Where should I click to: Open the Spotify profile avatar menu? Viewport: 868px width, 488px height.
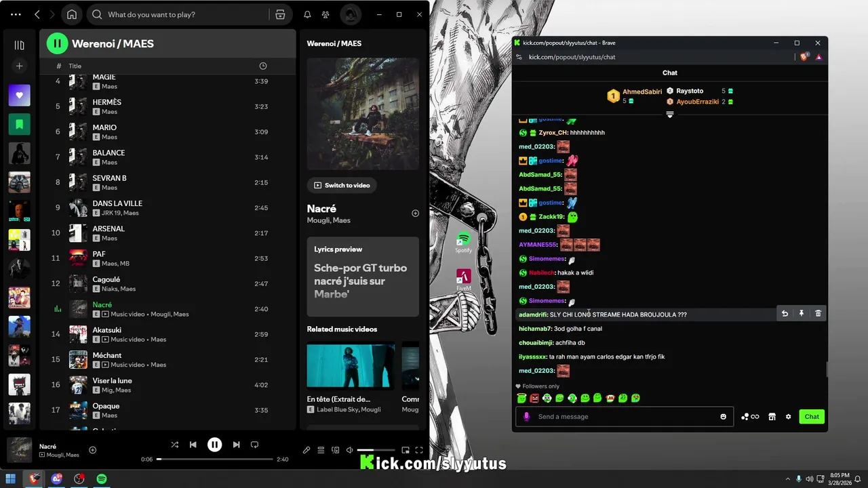click(350, 14)
